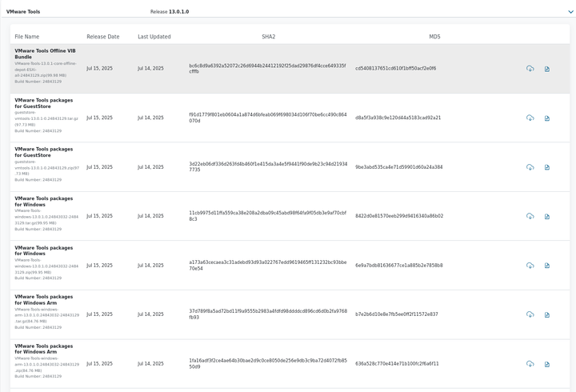Select GuestStore file name with tar.gz archive
This screenshot has height=392, width=576.
click(x=44, y=103)
